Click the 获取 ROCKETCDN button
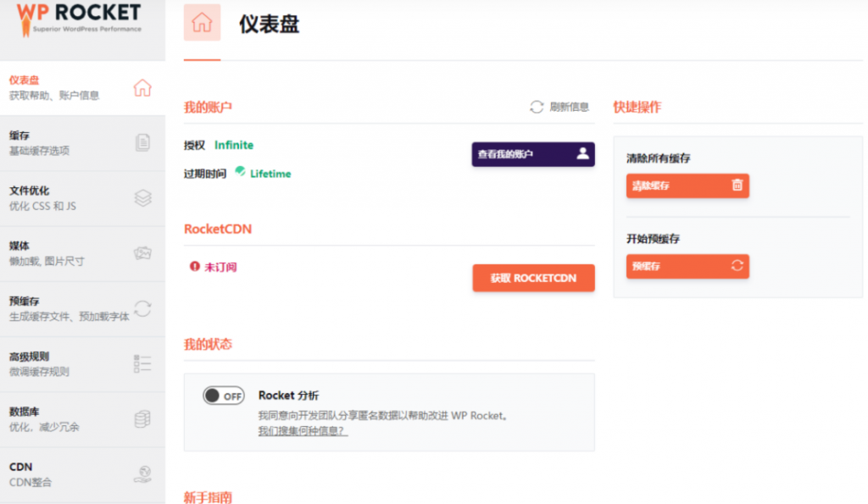 (x=533, y=278)
